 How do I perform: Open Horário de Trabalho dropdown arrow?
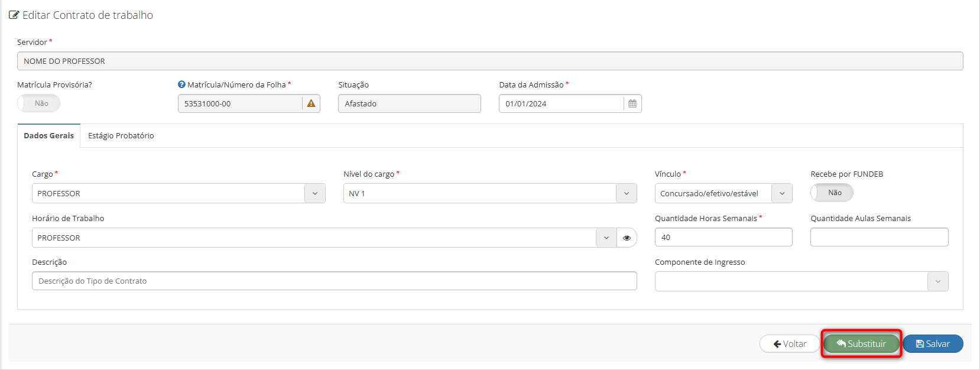click(x=606, y=238)
